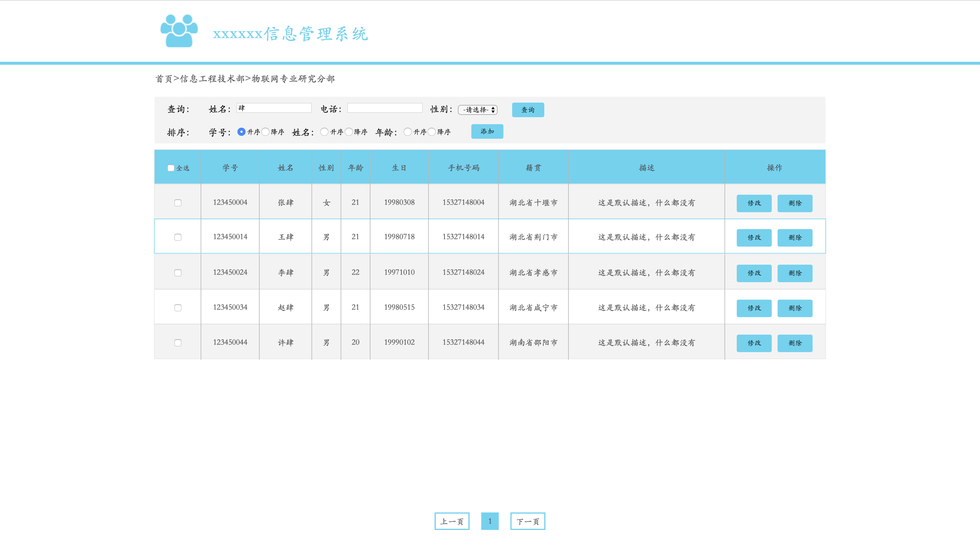Image resolution: width=980 pixels, height=548 pixels.
Task: Check the row checkbox for 王肆
Action: pyautogui.click(x=178, y=237)
